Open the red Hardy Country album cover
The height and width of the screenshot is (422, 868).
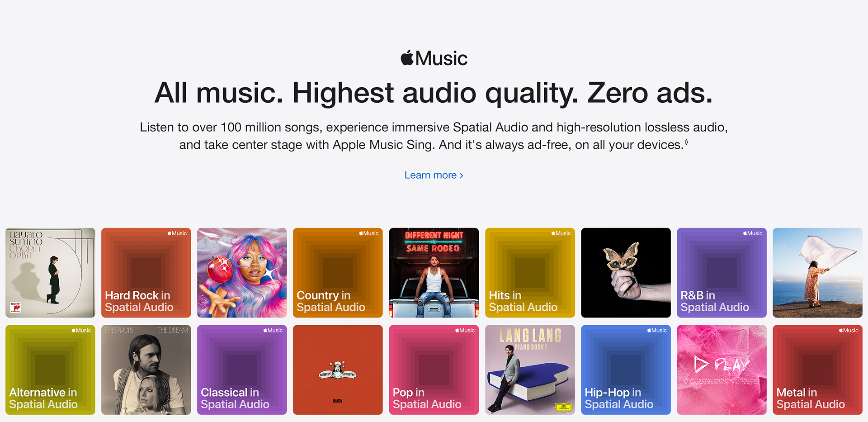[x=338, y=370]
